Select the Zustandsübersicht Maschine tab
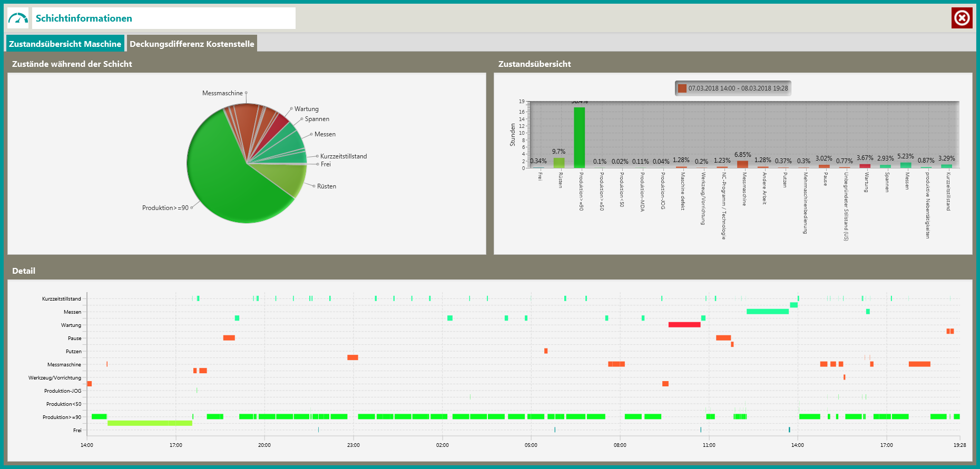980x469 pixels. 65,44
